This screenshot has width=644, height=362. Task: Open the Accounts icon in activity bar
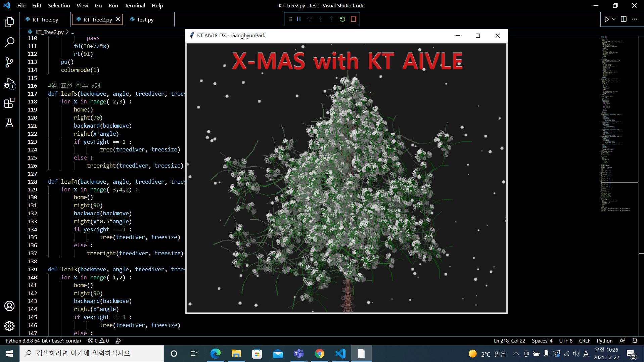click(9, 306)
